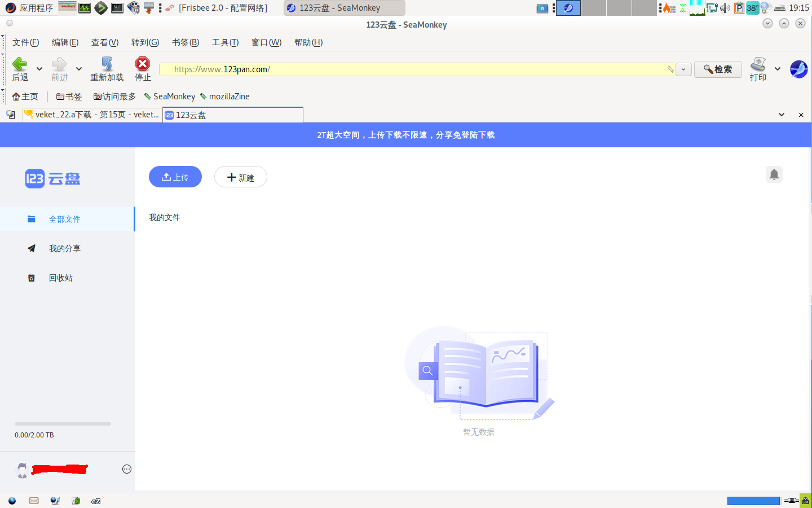Open ChatZilla cZ icon in status bar
This screenshot has height=508, width=812.
click(x=96, y=501)
